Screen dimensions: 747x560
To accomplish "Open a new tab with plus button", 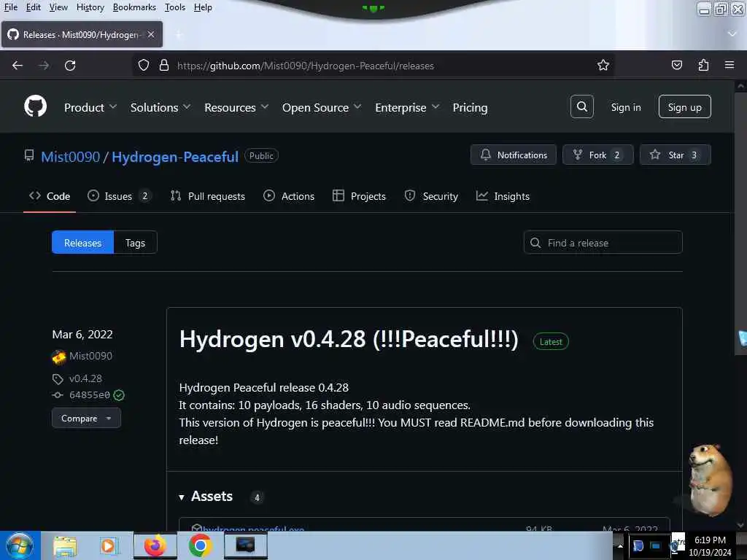I will (x=179, y=34).
